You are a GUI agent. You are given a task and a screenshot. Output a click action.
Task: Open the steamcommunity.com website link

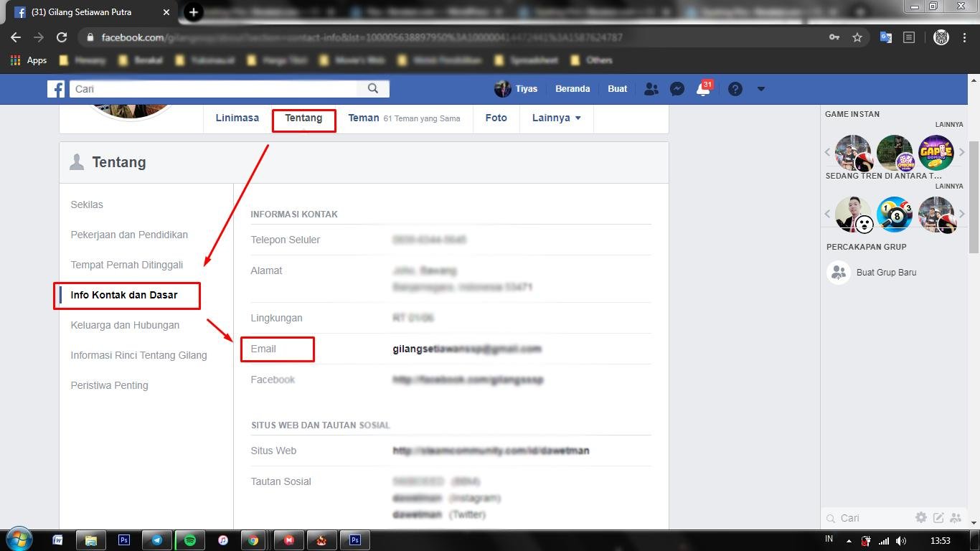(491, 451)
